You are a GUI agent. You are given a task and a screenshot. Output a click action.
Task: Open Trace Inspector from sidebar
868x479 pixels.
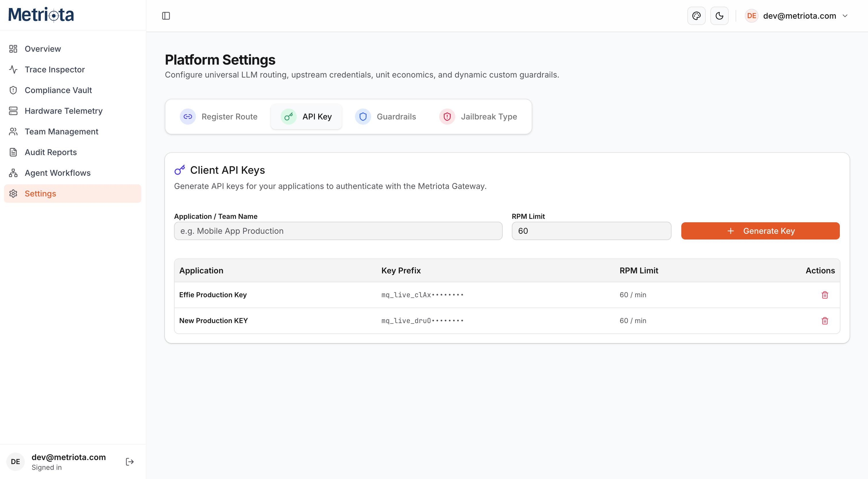click(72, 69)
